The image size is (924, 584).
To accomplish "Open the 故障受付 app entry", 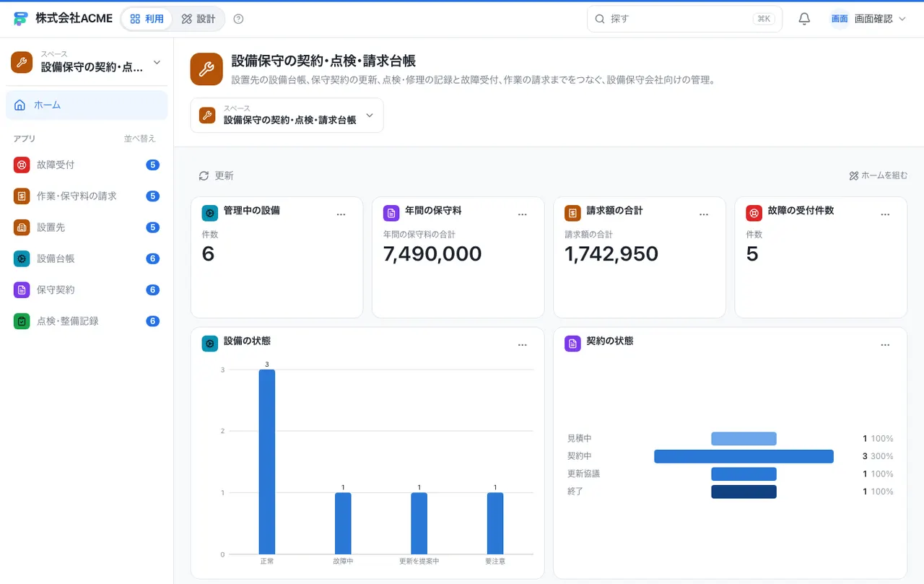I will click(87, 165).
